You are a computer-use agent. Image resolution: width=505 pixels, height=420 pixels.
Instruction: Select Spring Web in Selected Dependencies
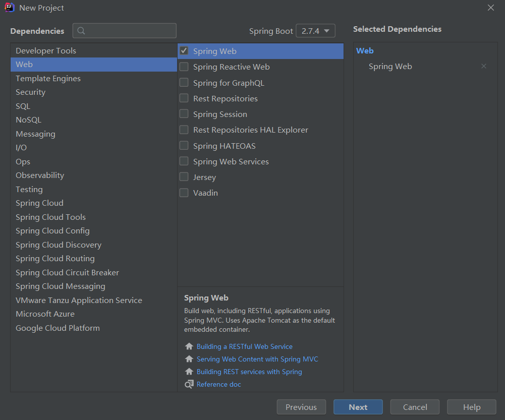point(390,66)
